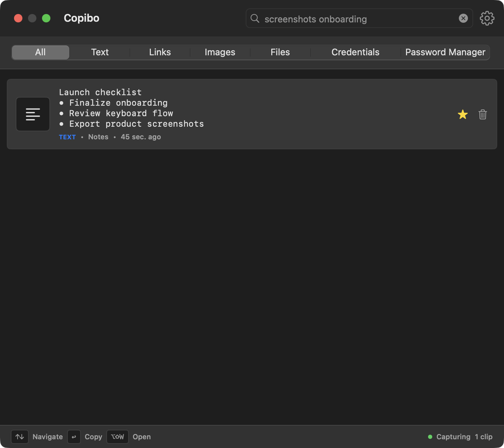Click the '45 sec. ago' timestamp
The width and height of the screenshot is (504, 448).
pyautogui.click(x=141, y=137)
